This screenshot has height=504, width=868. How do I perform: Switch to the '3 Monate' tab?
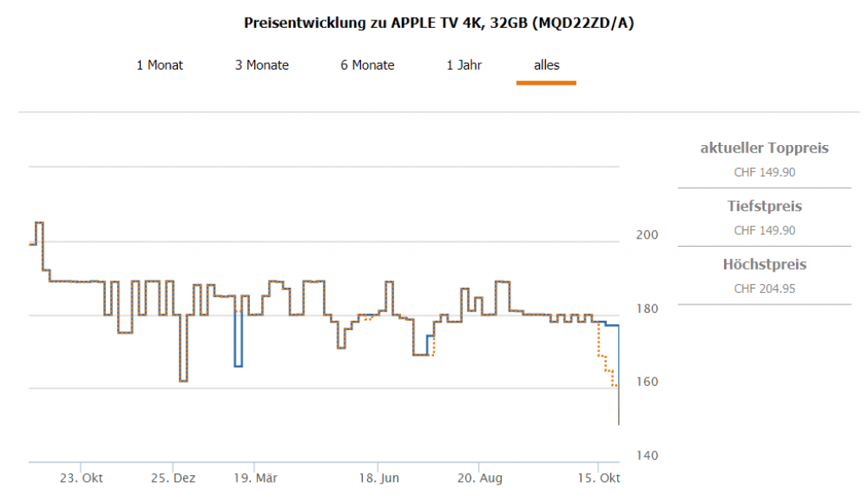point(262,64)
